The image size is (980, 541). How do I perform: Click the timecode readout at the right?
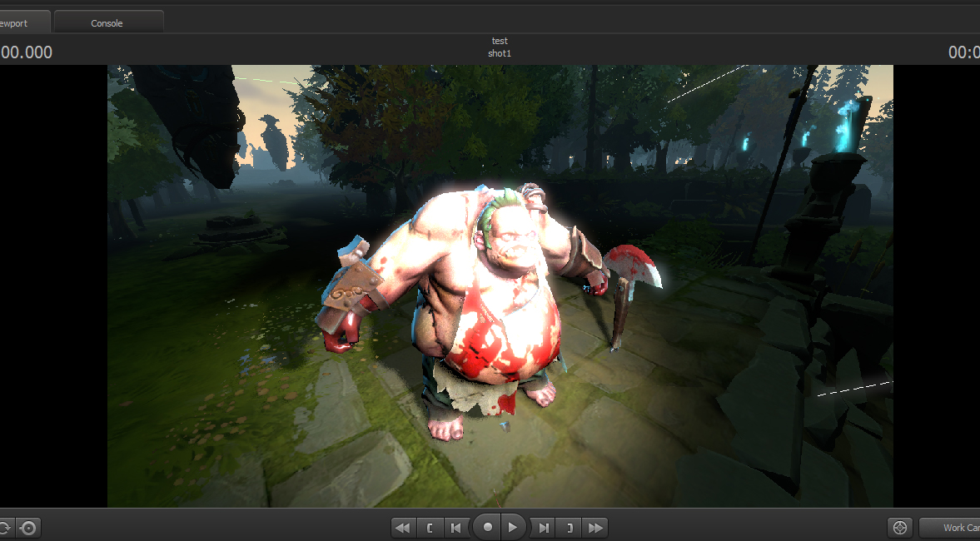[x=963, y=52]
